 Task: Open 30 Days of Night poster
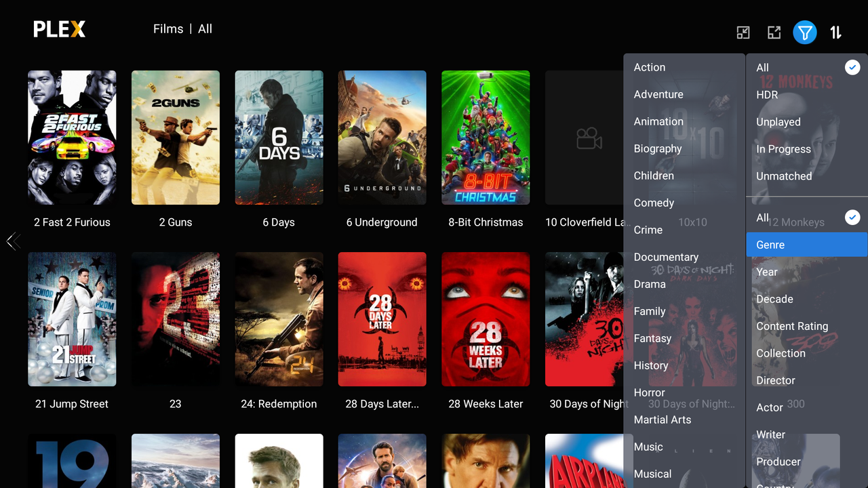(x=585, y=319)
